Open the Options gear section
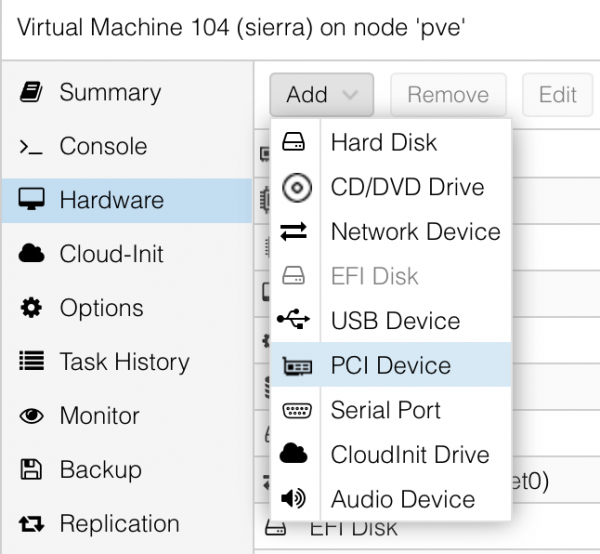The image size is (600, 554). 101,308
